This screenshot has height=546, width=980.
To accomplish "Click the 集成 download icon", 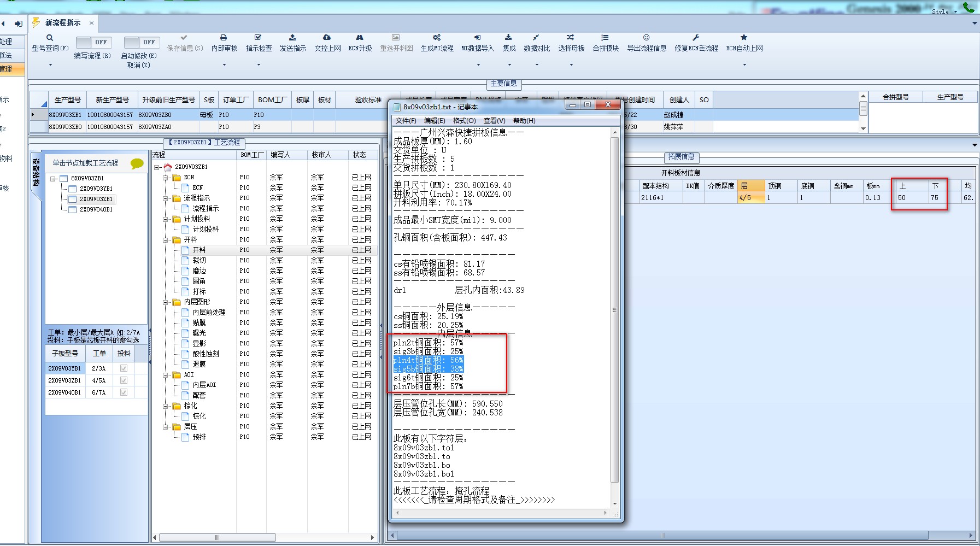I will pyautogui.click(x=508, y=38).
